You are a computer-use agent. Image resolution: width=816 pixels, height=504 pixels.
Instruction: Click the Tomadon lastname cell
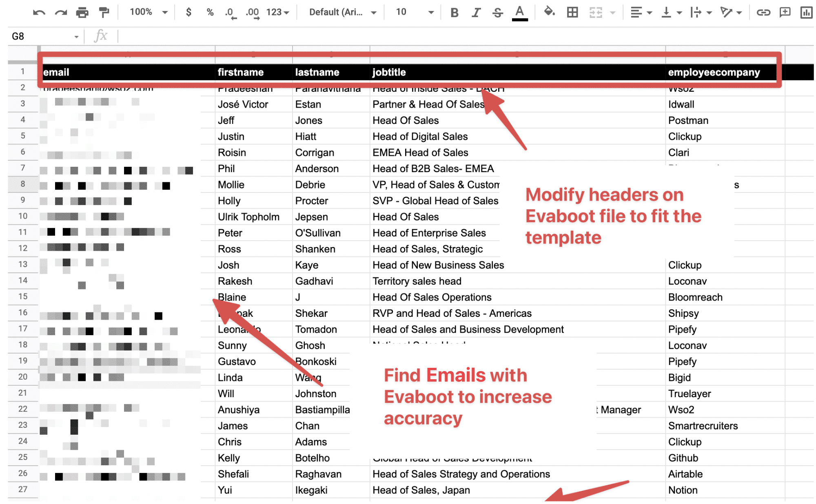pos(331,329)
